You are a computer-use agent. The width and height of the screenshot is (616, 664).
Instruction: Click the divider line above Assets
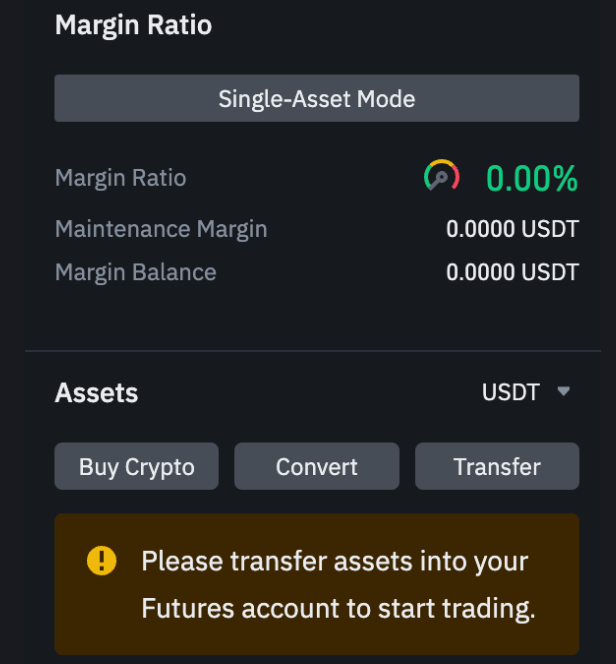(x=313, y=351)
